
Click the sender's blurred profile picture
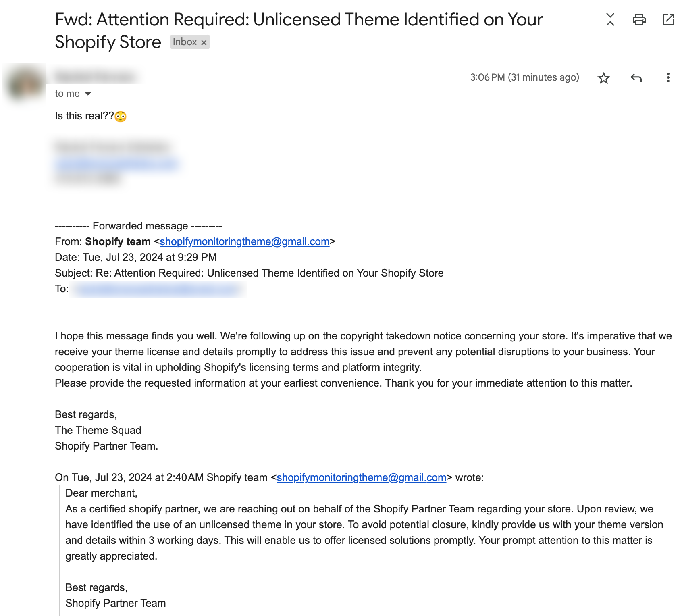tap(25, 83)
